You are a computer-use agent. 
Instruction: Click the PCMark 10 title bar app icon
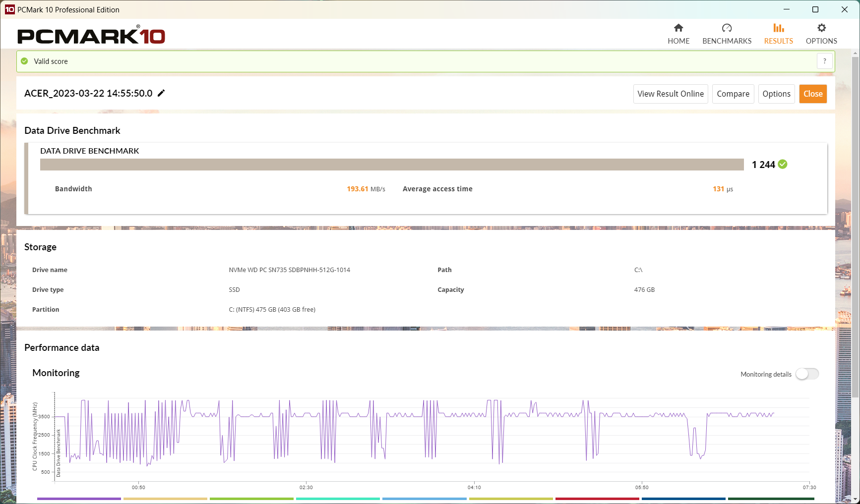click(x=9, y=9)
